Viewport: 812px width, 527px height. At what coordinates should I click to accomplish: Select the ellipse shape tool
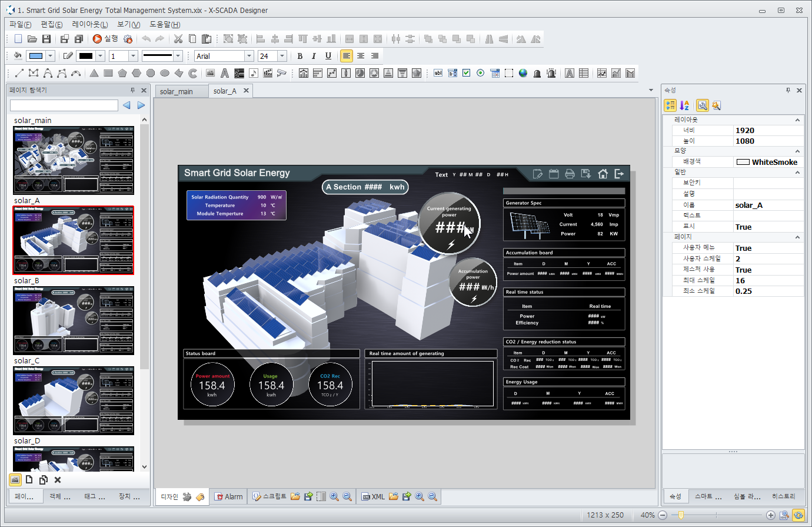(165, 73)
